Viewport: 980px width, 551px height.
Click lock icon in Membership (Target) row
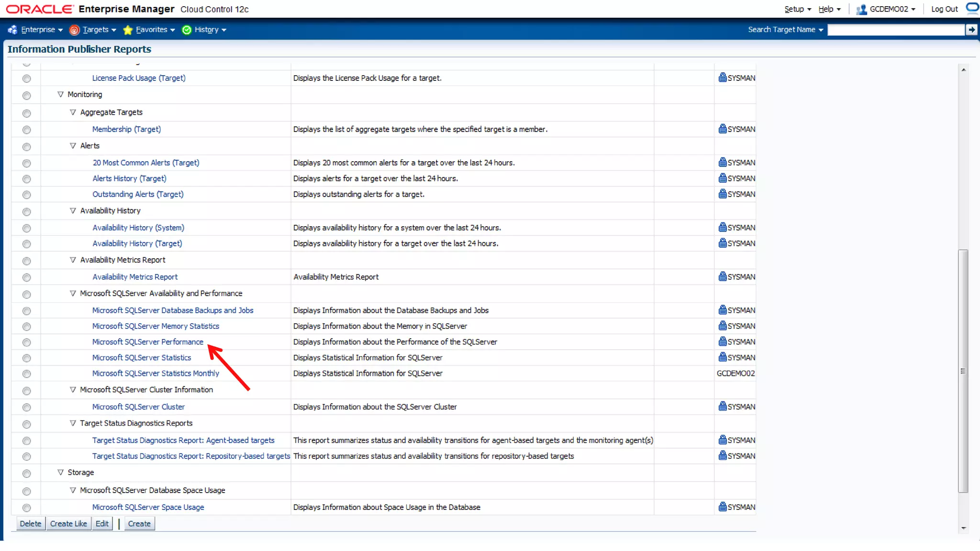coord(723,129)
